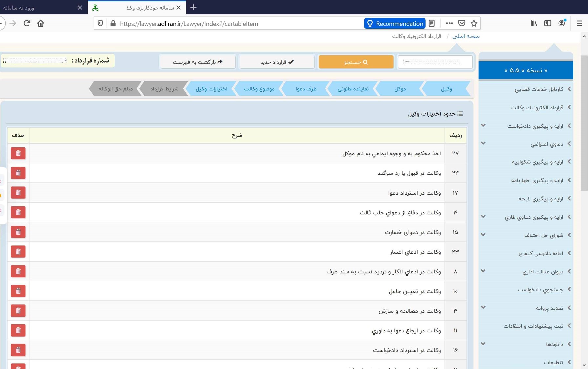Bookmark this page with star icon
Viewport: 588px width, 369px height.
coord(474,23)
